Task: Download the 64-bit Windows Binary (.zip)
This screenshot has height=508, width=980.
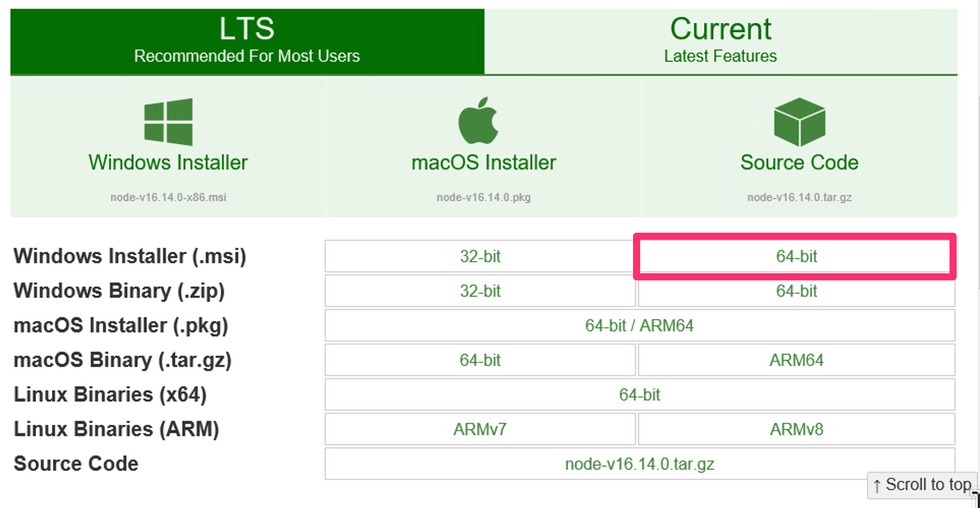Action: tap(795, 291)
